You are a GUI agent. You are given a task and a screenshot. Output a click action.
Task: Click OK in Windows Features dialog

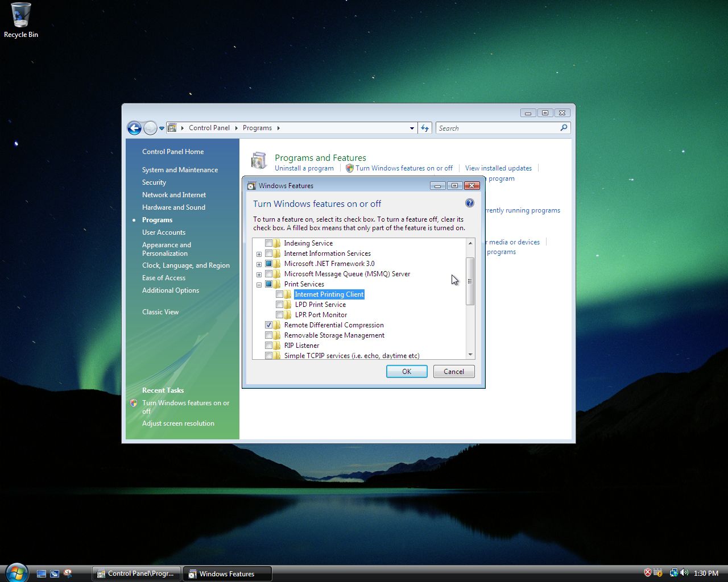point(407,371)
